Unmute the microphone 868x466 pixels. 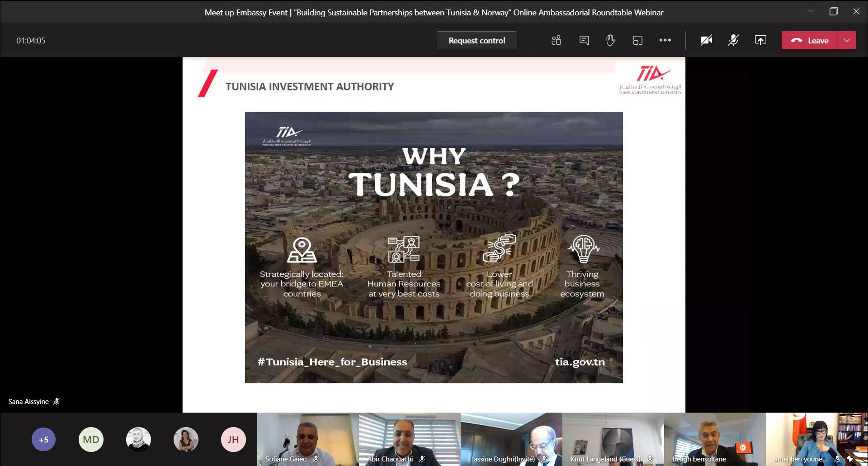tap(733, 40)
